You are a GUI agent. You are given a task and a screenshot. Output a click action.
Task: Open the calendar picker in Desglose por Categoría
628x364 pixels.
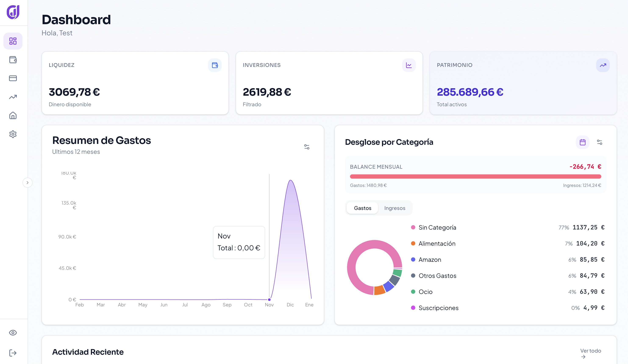click(583, 142)
